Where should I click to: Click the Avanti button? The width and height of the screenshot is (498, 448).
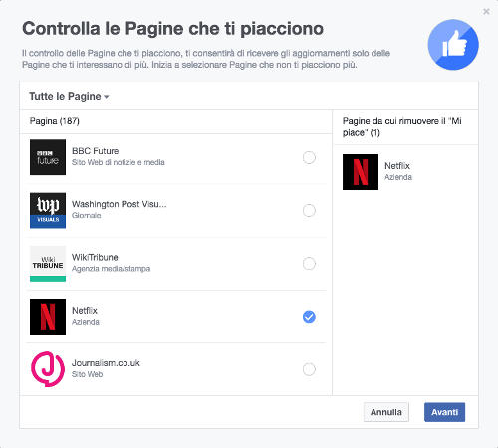pyautogui.click(x=444, y=412)
